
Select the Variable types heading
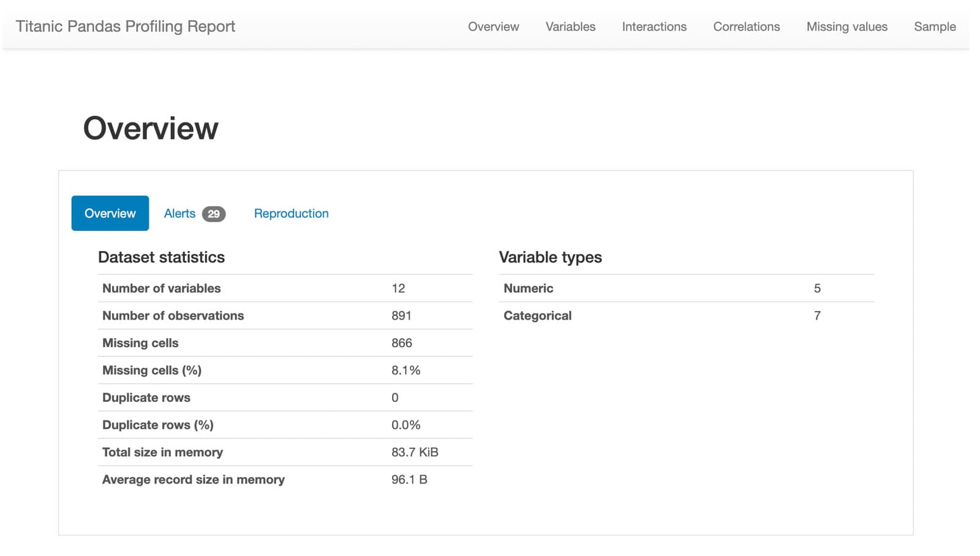point(550,257)
